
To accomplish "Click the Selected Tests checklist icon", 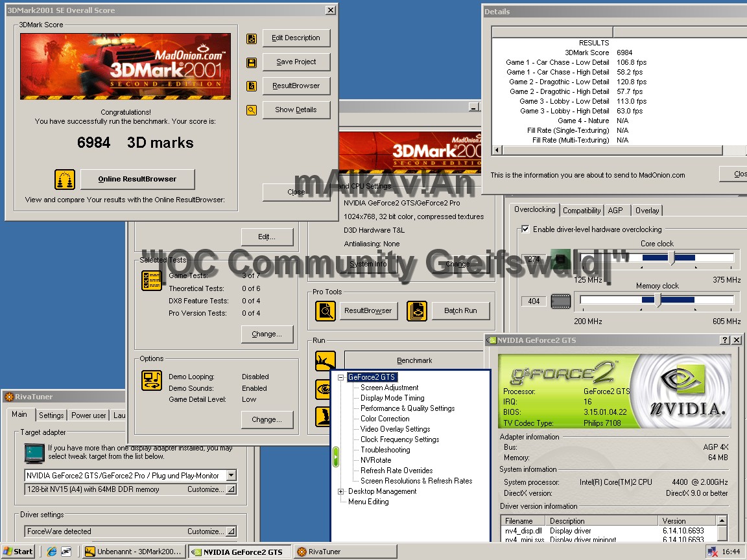I will 152,281.
